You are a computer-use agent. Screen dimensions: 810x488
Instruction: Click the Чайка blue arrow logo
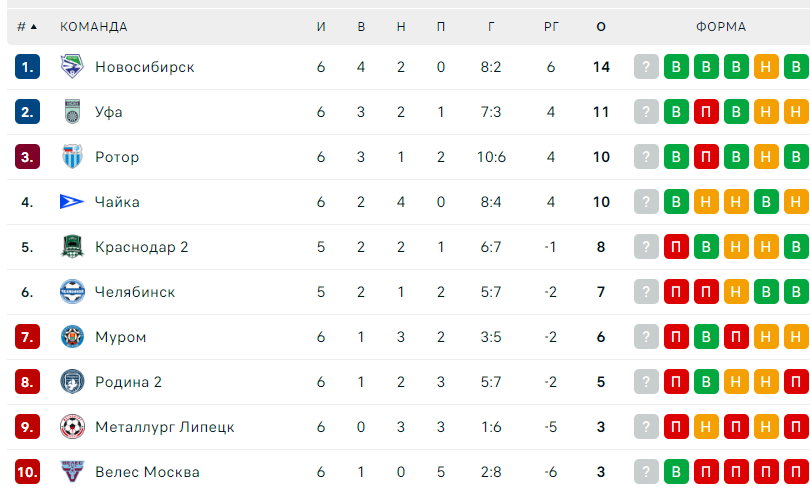tap(72, 201)
